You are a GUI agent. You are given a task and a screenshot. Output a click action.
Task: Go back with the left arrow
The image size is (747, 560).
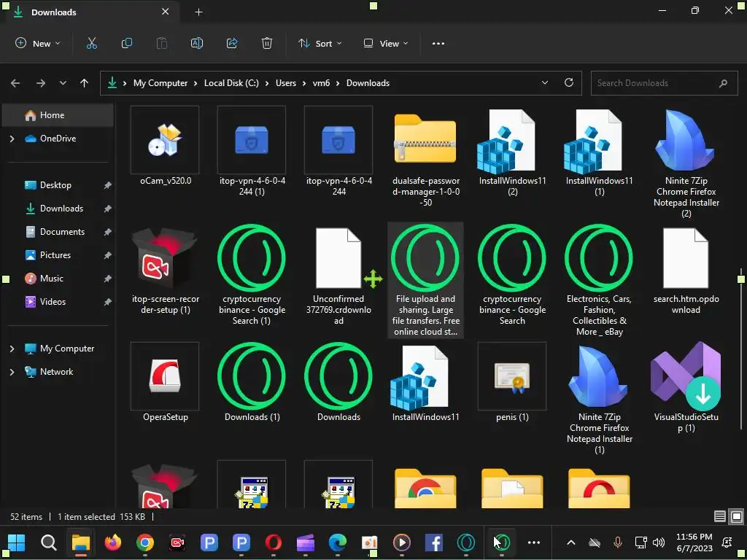click(x=15, y=83)
